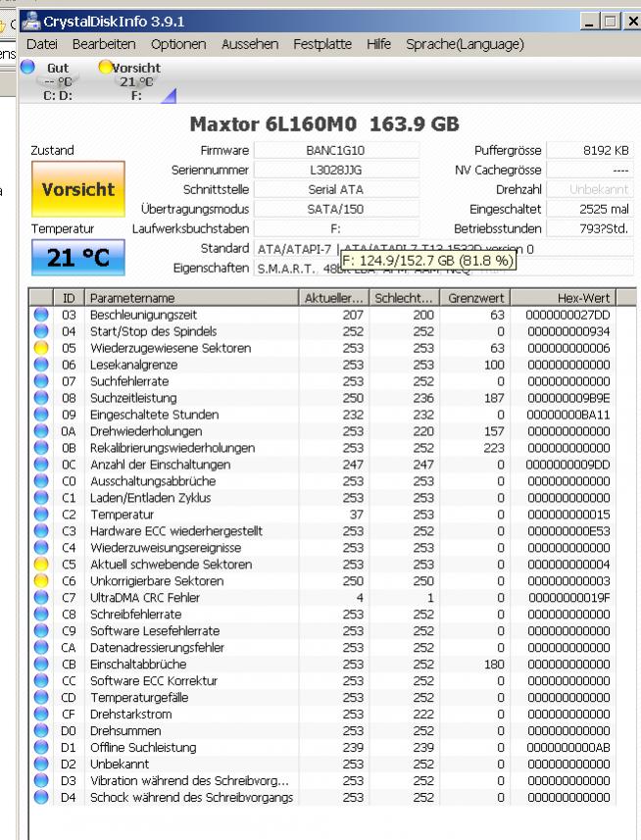
Task: Click the Aktueller column header
Action: point(333,298)
